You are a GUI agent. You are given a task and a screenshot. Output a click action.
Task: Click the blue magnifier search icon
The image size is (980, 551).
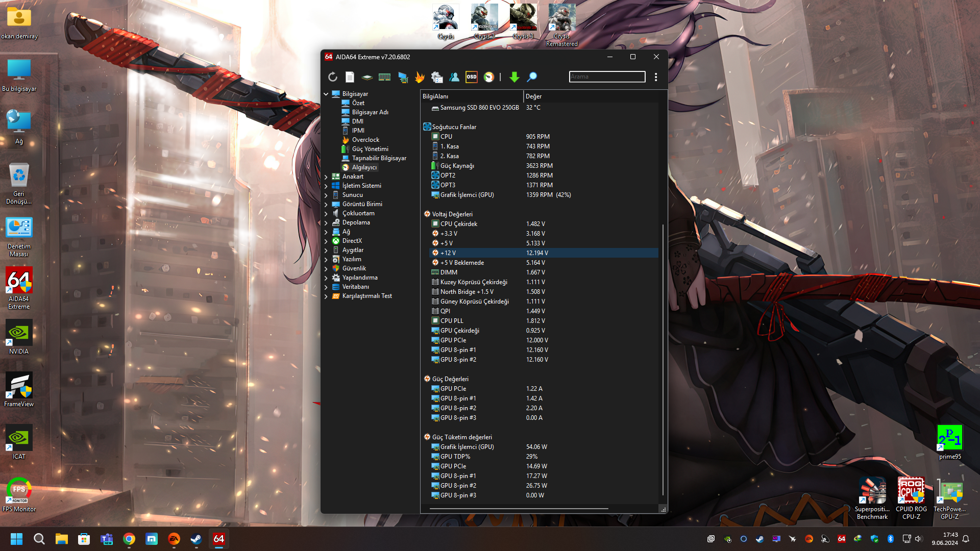coord(532,77)
